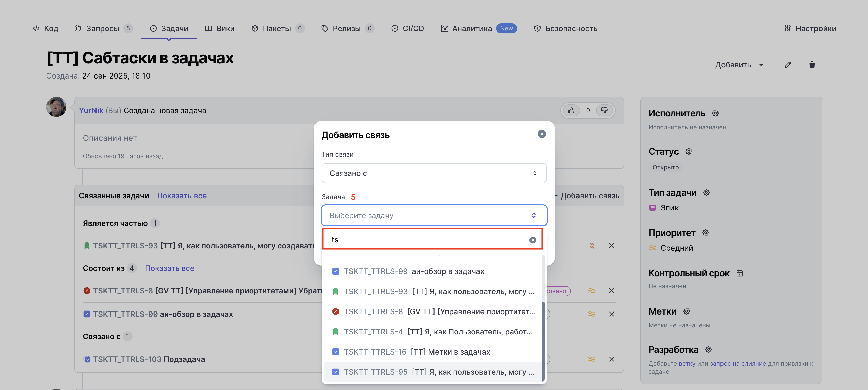The height and width of the screenshot is (390, 868).
Task: Click the gear icon next to Статус
Action: tap(689, 151)
